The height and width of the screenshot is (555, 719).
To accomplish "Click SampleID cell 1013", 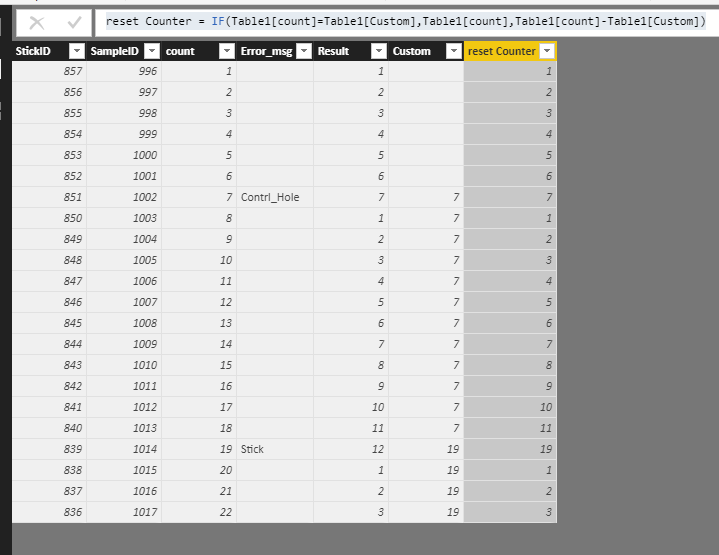I will 124,428.
